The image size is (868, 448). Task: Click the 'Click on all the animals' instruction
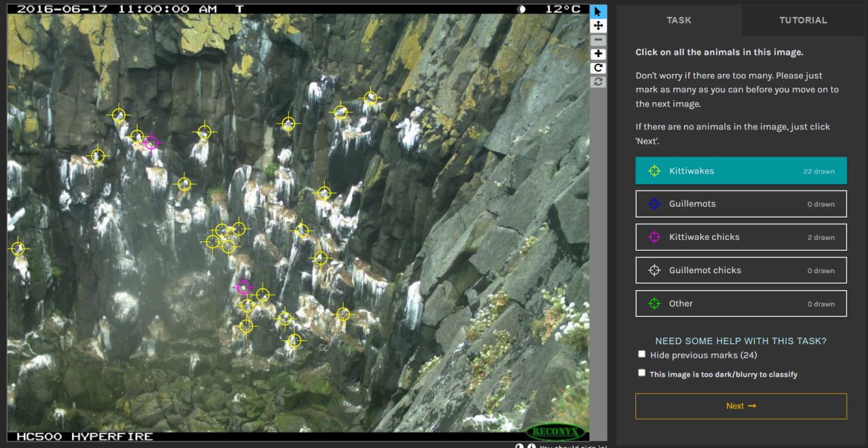pos(719,52)
